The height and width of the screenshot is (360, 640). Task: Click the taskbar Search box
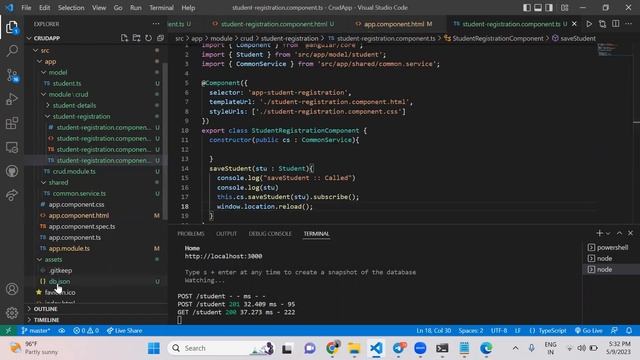click(220, 348)
